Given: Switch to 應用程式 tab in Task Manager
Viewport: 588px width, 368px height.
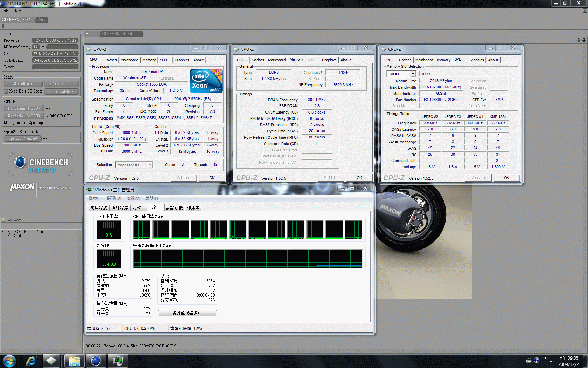Looking at the screenshot, I should tap(99, 208).
